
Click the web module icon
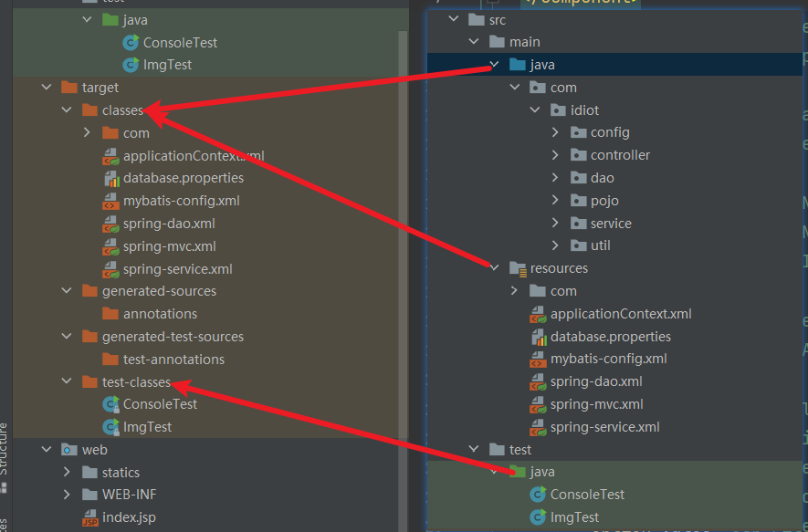point(68,449)
